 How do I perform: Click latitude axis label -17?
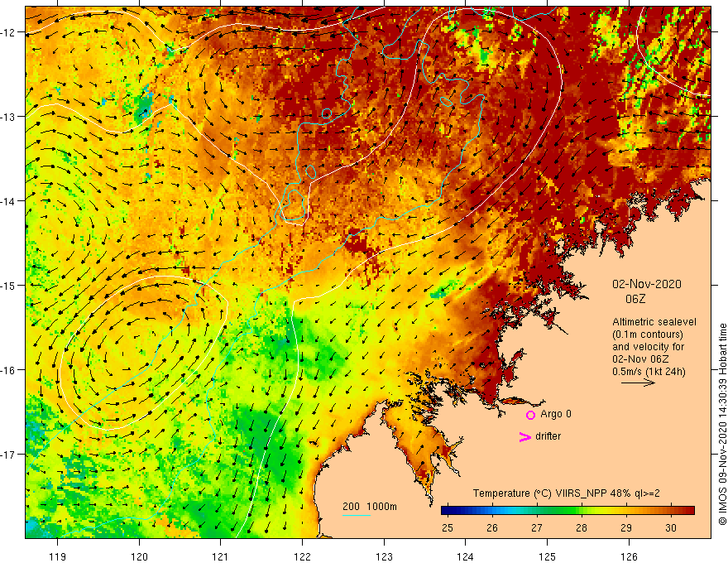coord(9,455)
